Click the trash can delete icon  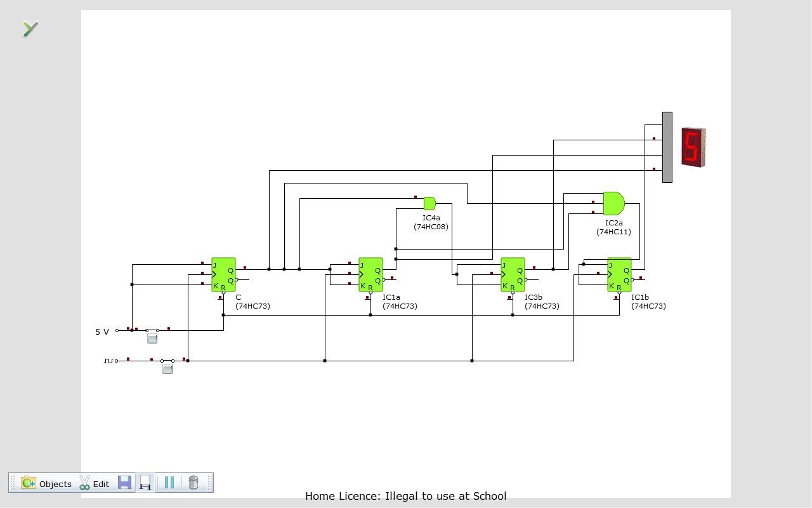coord(193,483)
